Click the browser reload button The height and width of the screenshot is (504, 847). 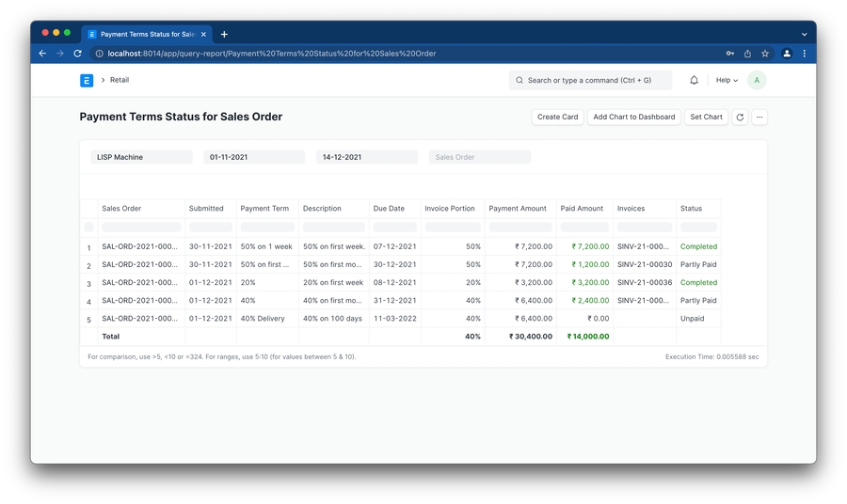click(77, 54)
